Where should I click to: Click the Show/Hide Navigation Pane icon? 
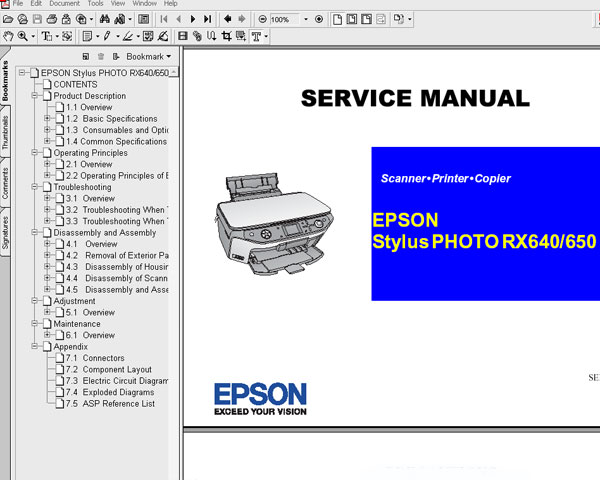pos(143,19)
